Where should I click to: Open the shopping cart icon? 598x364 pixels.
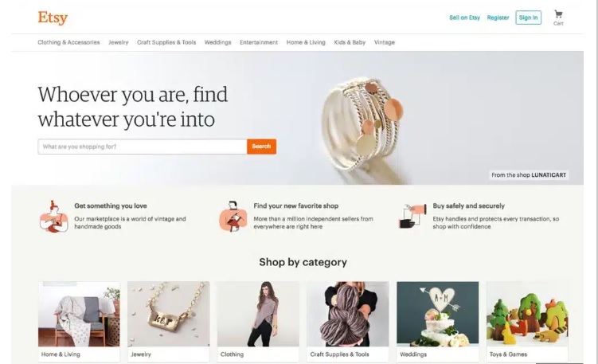(x=558, y=18)
